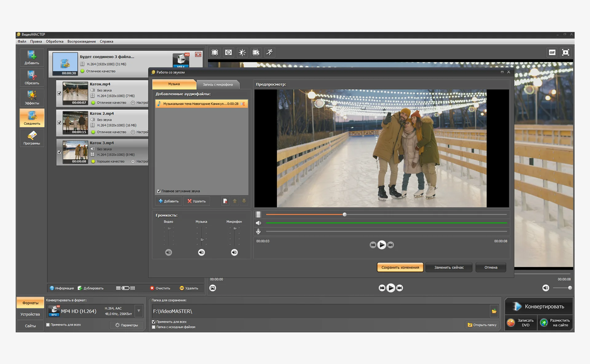Image resolution: width=590 pixels, height=364 pixels.
Task: Jump to the end in the main player
Action: click(399, 288)
